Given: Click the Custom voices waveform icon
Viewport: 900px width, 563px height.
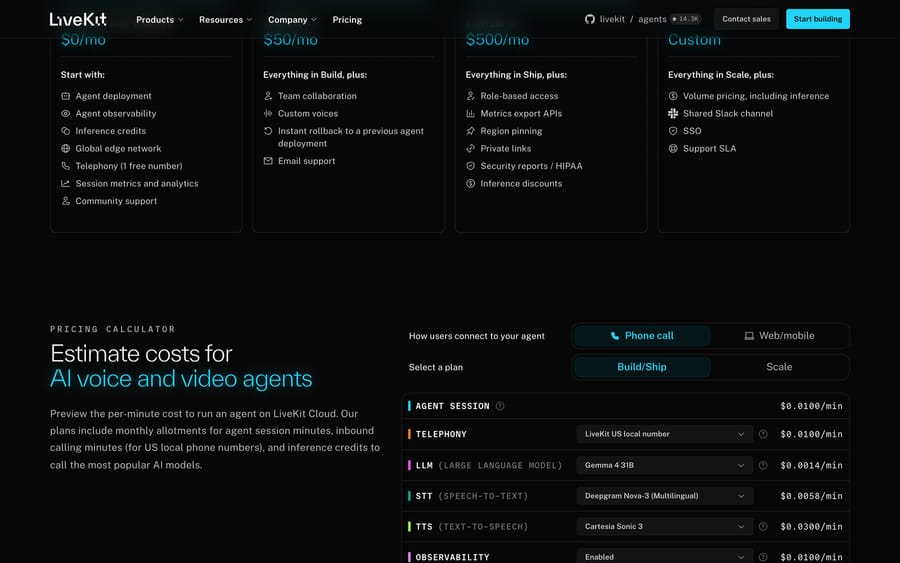Looking at the screenshot, I should [268, 114].
